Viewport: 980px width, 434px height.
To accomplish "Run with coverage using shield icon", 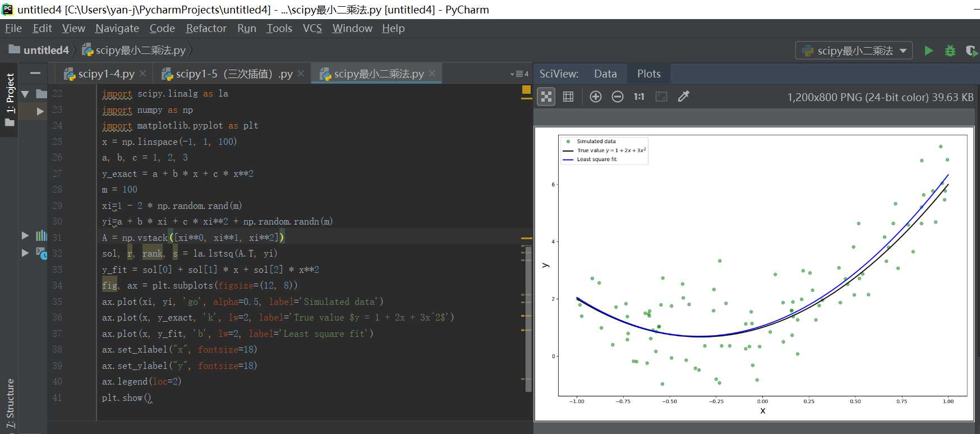I will (972, 51).
